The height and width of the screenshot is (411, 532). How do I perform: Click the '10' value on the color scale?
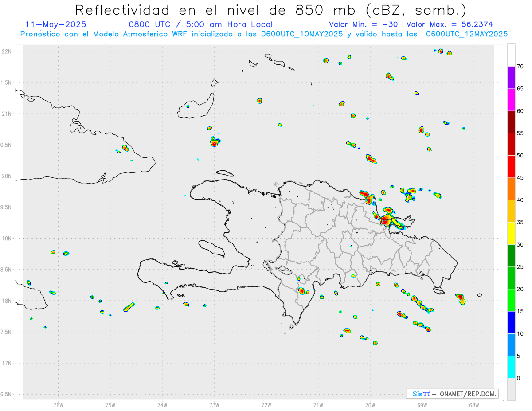pos(520,333)
